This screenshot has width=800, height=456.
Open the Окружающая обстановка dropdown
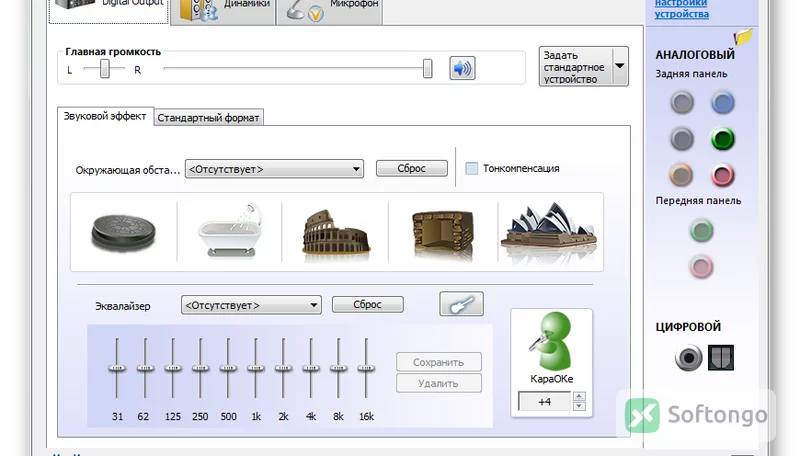click(274, 169)
